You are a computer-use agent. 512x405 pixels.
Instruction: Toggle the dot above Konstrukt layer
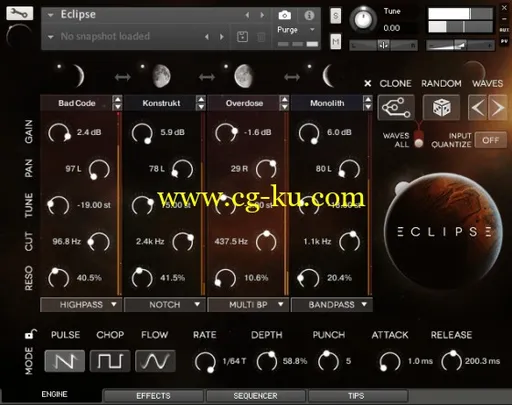[142, 67]
